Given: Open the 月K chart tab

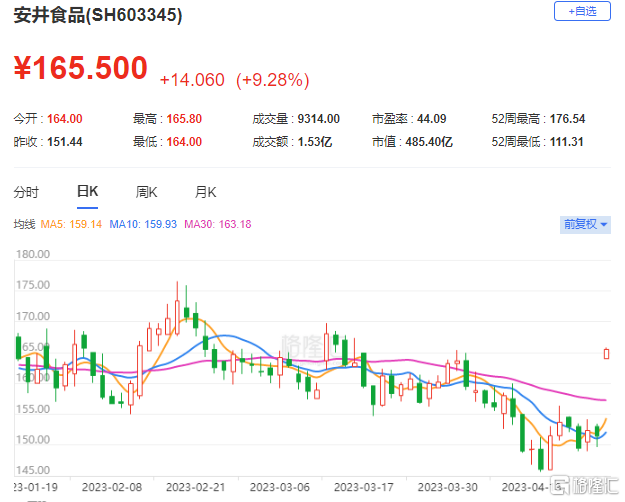Looking at the screenshot, I should 205,192.
